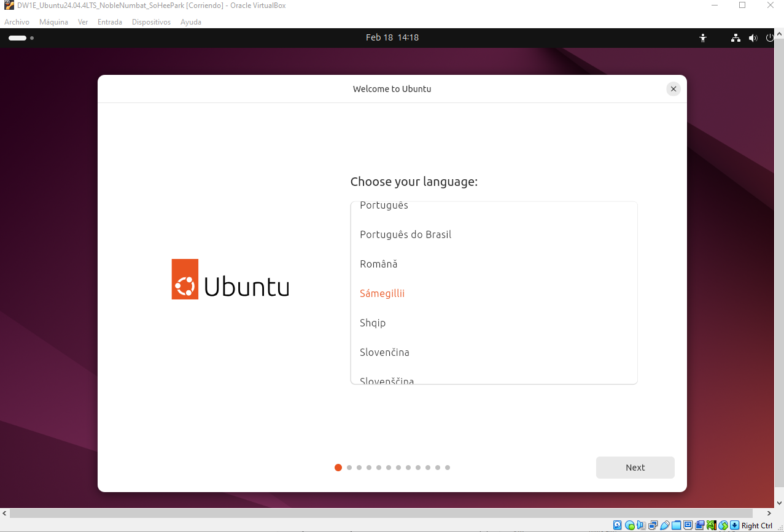Click the shared folders status icon

coord(677,525)
